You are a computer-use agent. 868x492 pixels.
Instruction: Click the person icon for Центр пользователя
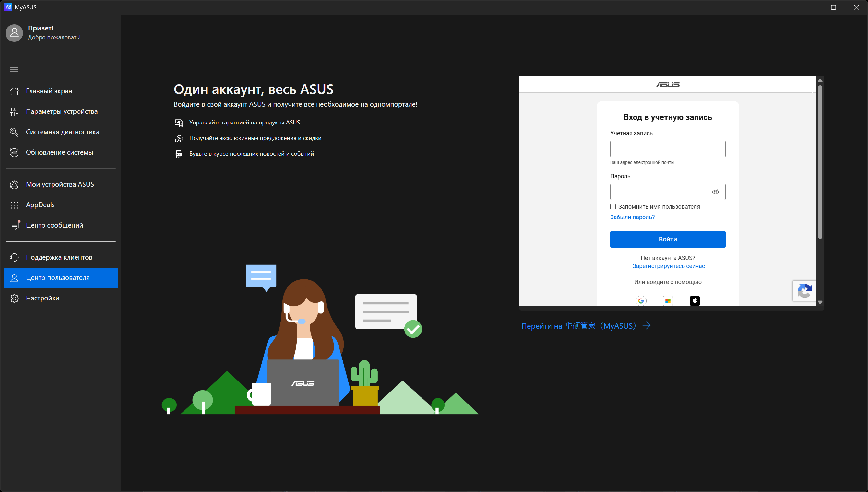tap(14, 278)
